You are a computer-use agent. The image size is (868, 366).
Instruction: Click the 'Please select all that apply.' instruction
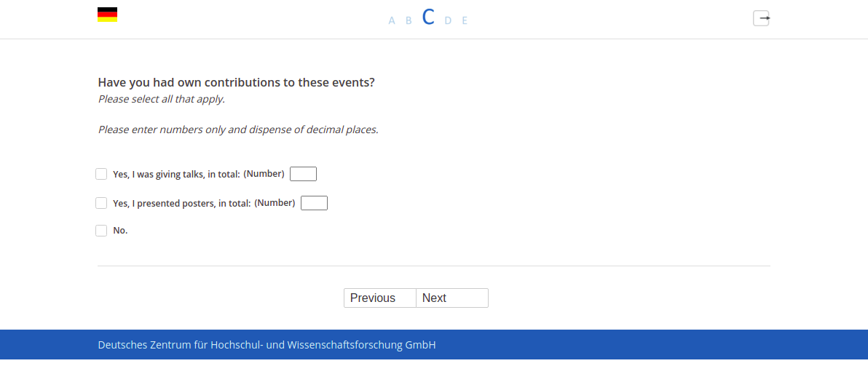(162, 100)
